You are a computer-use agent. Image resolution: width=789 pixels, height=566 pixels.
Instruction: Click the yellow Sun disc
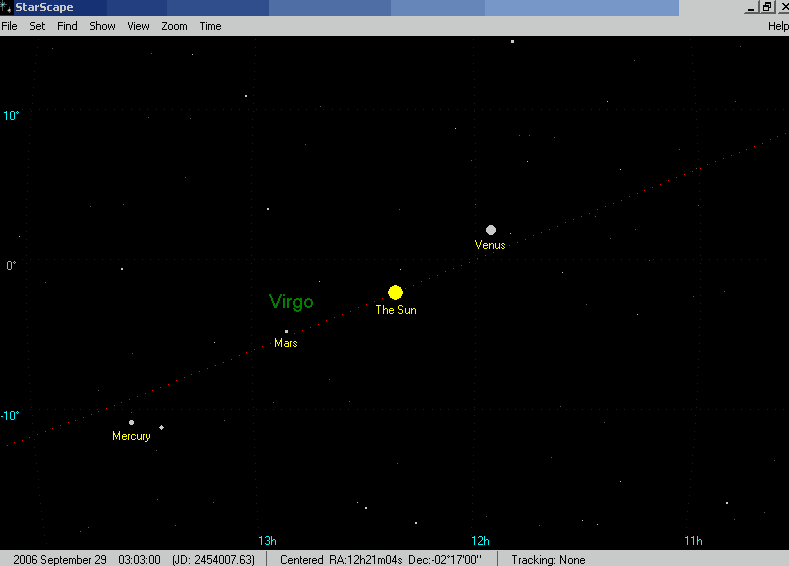pyautogui.click(x=396, y=292)
